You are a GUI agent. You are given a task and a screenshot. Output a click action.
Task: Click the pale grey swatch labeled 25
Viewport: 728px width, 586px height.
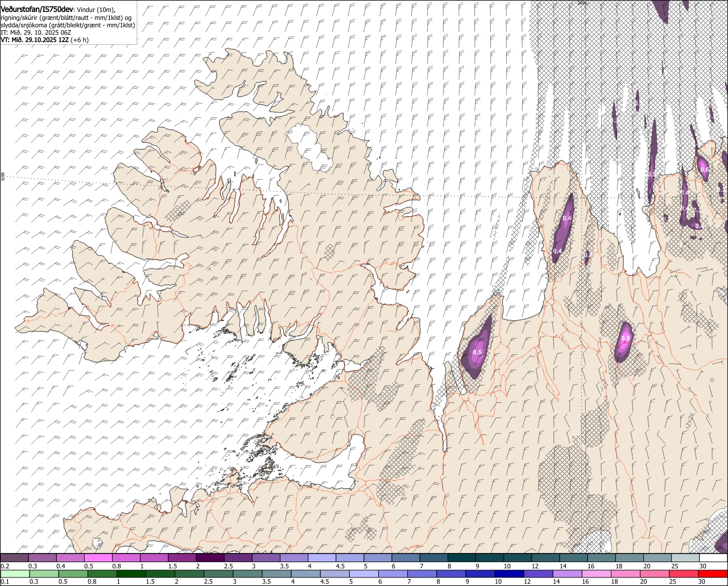click(685, 558)
